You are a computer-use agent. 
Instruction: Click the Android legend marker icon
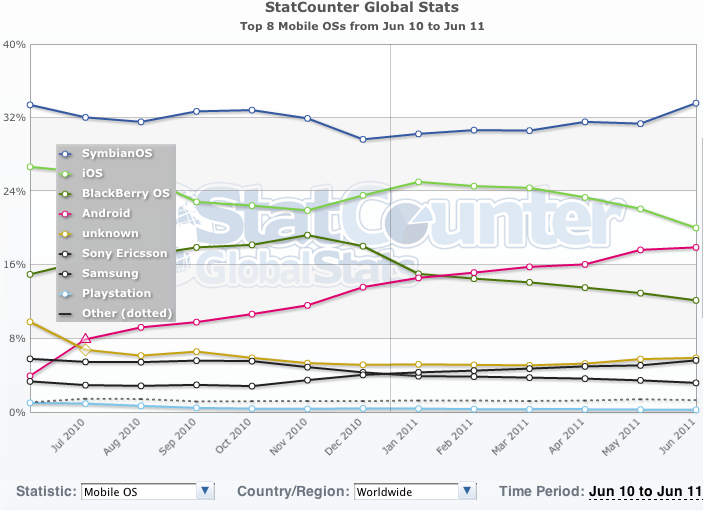(66, 213)
